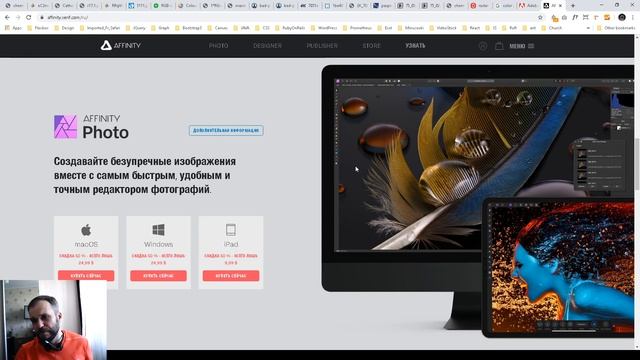The height and width of the screenshot is (360, 640).
Task: Open the Other bookmarks folder
Action: (x=616, y=28)
